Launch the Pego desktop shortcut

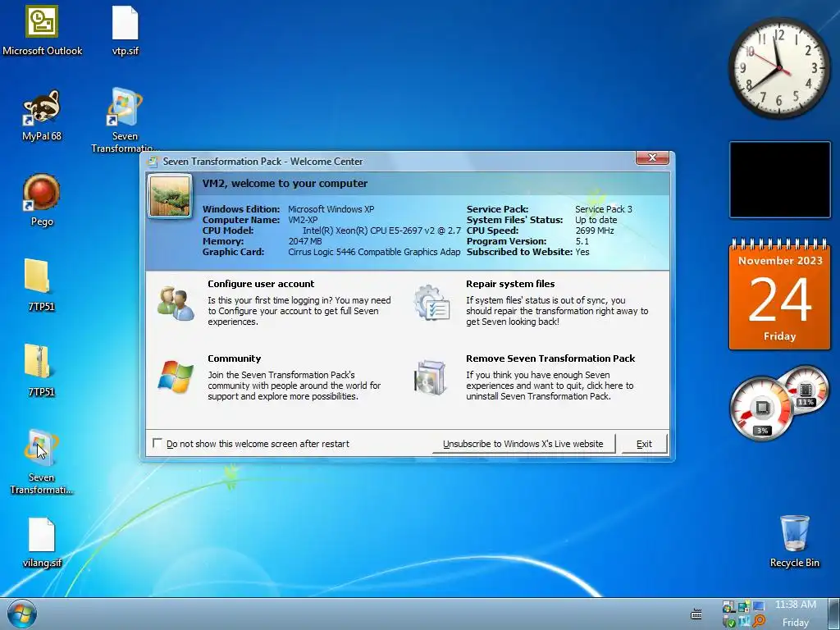click(x=42, y=192)
